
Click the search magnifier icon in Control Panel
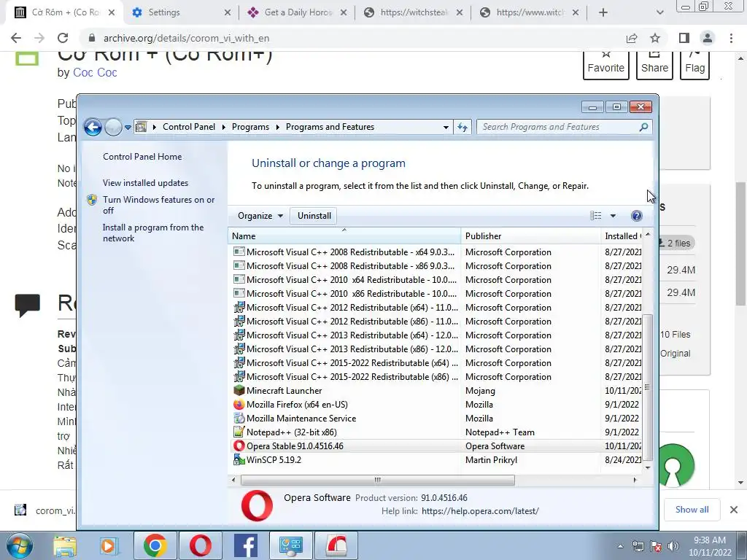pos(643,127)
